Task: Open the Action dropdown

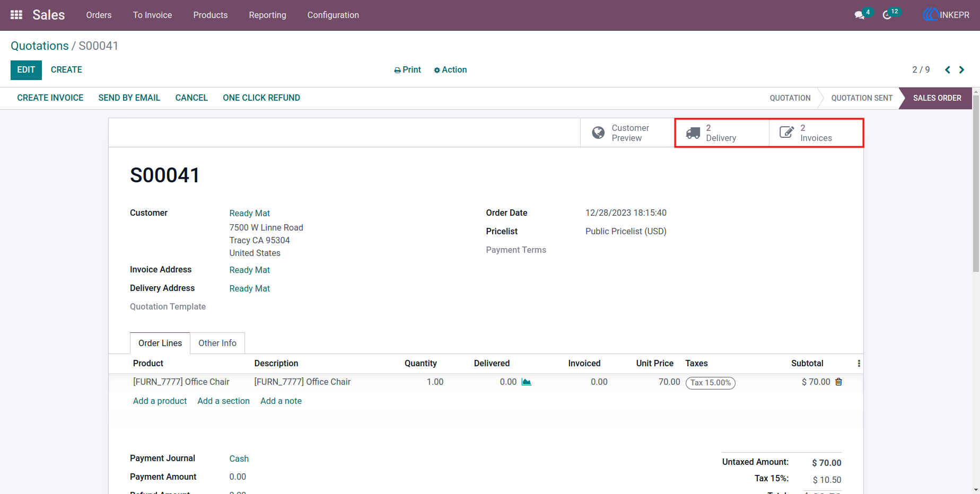Action: [450, 70]
